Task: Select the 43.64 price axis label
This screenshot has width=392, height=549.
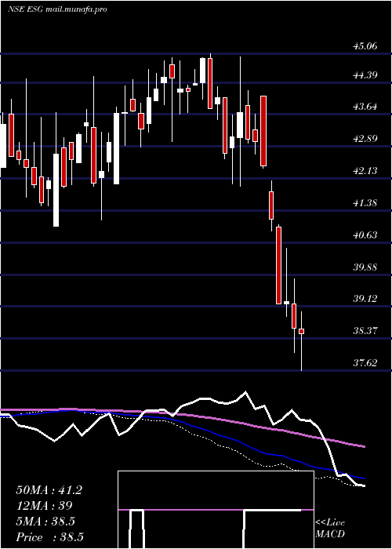Action: (x=365, y=107)
